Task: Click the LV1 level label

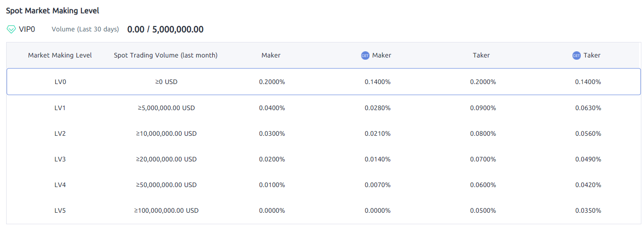Action: [60, 108]
